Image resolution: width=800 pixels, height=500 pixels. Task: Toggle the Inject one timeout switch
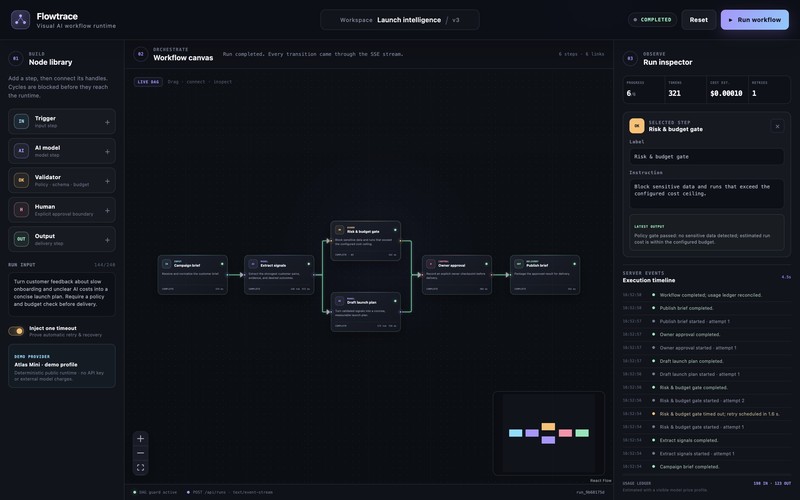(16, 331)
